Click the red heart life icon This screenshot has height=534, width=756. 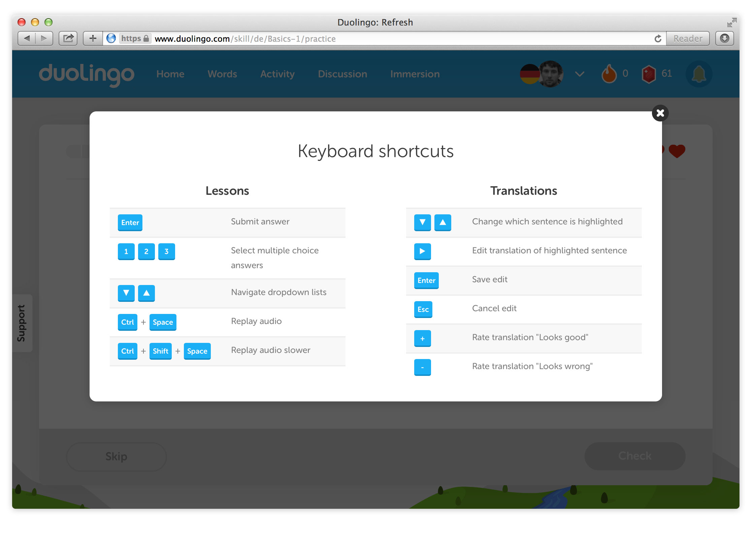point(677,151)
